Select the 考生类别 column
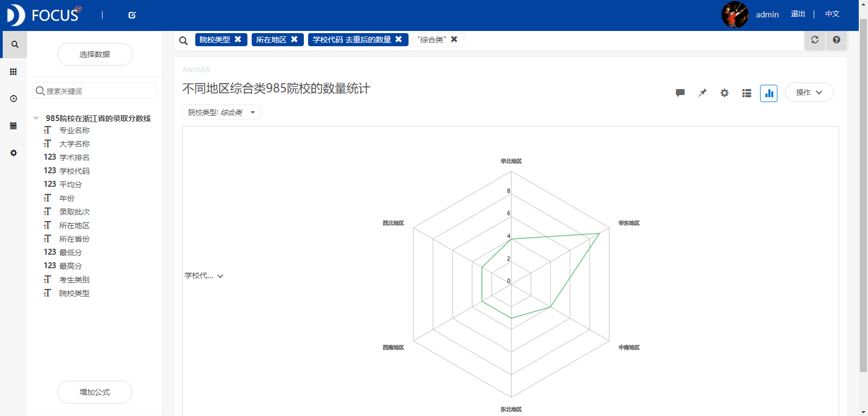This screenshot has width=868, height=416. click(x=74, y=280)
